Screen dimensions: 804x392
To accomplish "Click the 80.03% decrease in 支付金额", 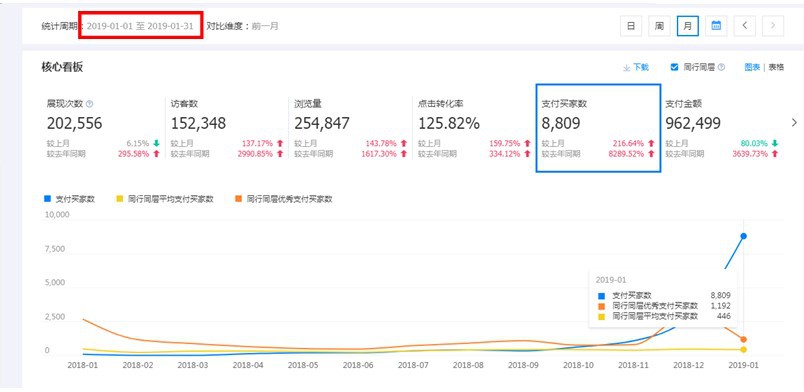I will [x=753, y=144].
